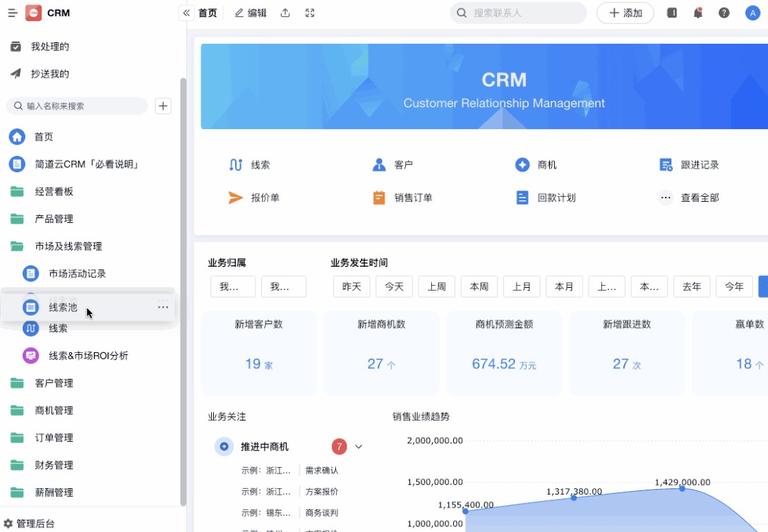The width and height of the screenshot is (768, 532).
Task: Click the first 我… 业务归属 button
Action: (x=233, y=286)
